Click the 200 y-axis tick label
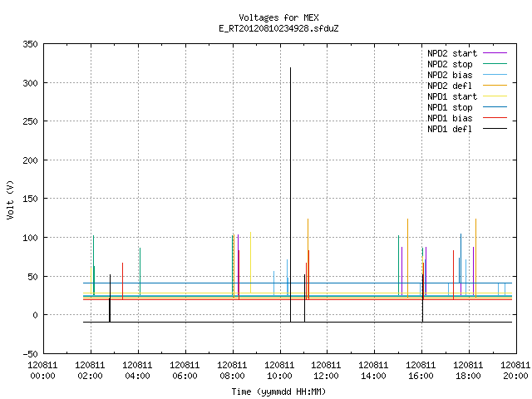This screenshot has width=532, height=399. pyautogui.click(x=30, y=160)
